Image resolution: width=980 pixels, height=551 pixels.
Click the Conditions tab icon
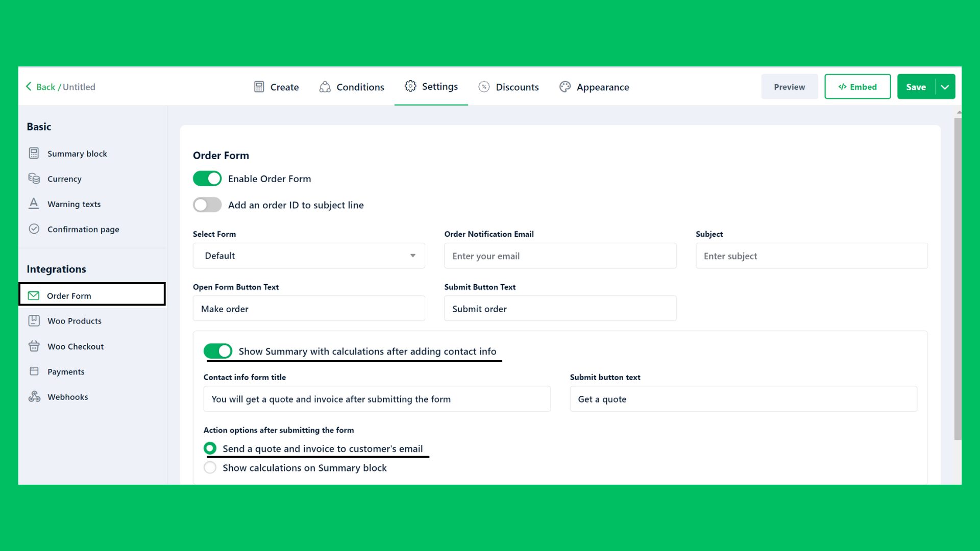(325, 87)
